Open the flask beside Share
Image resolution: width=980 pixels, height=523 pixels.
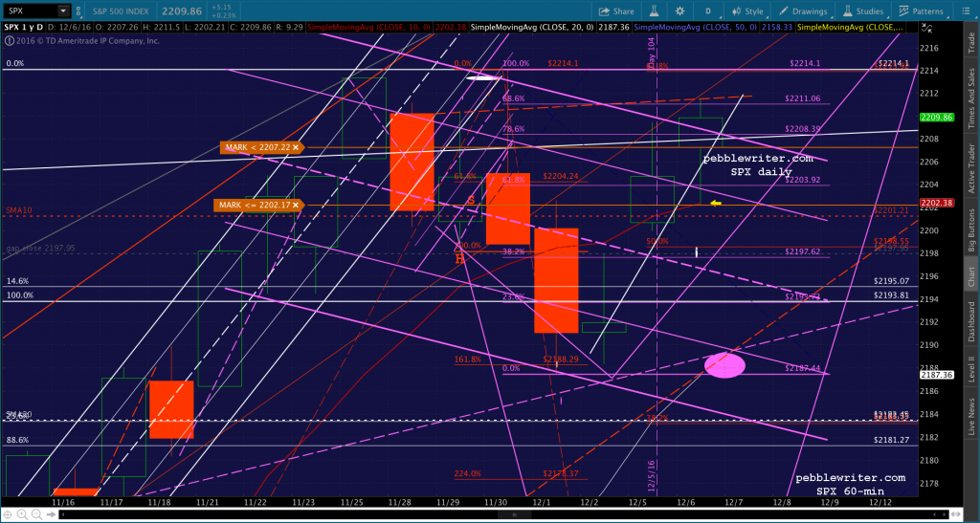(x=655, y=11)
